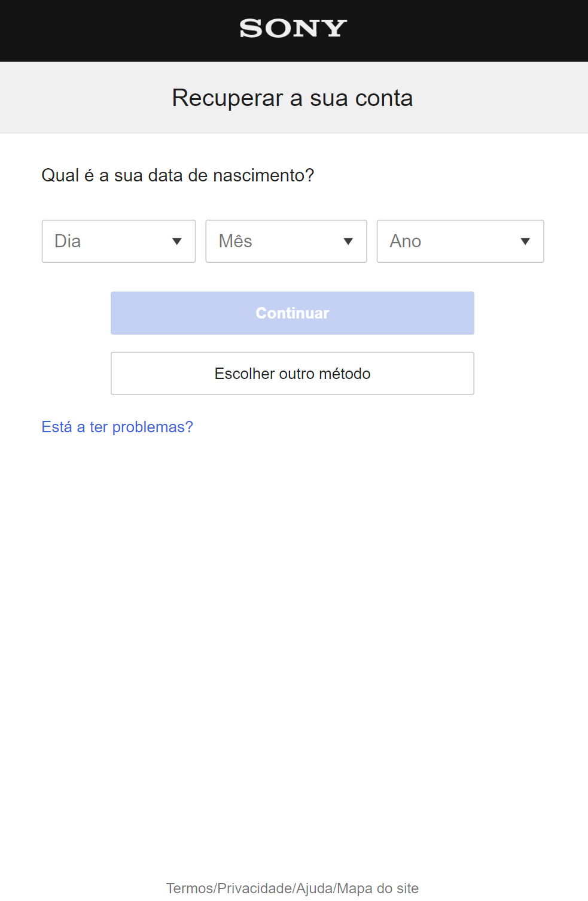Open the Termos footer link
This screenshot has width=588, height=901.
click(x=189, y=888)
